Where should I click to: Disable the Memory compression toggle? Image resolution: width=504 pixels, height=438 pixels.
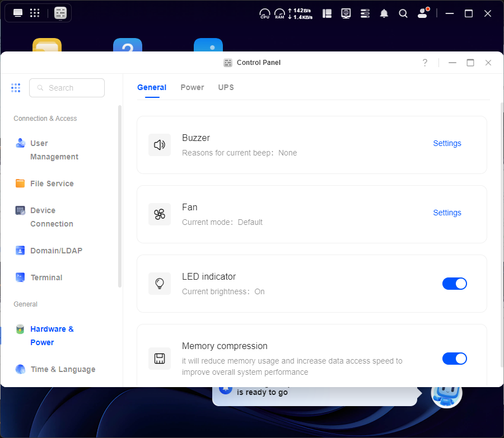(x=454, y=359)
